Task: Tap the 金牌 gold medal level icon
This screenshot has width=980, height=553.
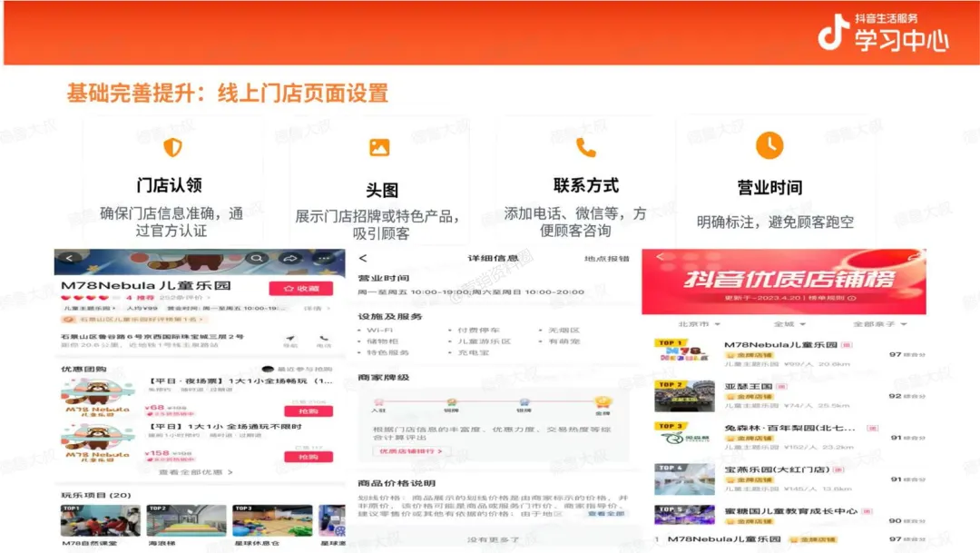Action: tap(602, 403)
